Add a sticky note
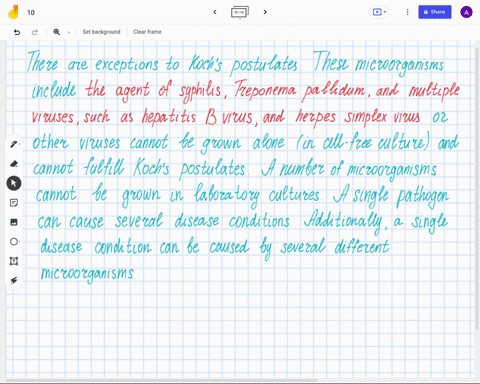 14,203
